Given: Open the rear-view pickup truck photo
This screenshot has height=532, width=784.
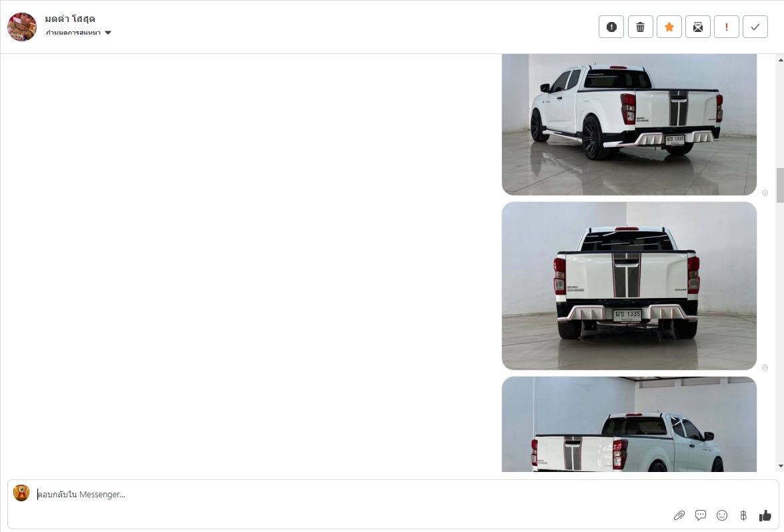Looking at the screenshot, I should pyautogui.click(x=629, y=286).
